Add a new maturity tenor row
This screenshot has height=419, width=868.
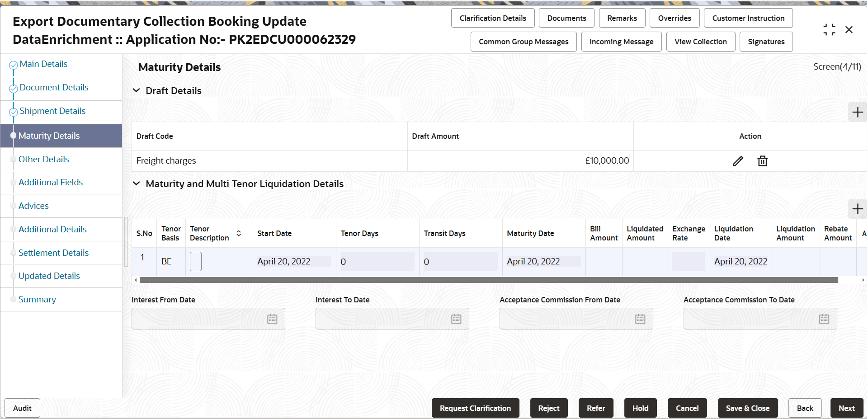click(858, 209)
